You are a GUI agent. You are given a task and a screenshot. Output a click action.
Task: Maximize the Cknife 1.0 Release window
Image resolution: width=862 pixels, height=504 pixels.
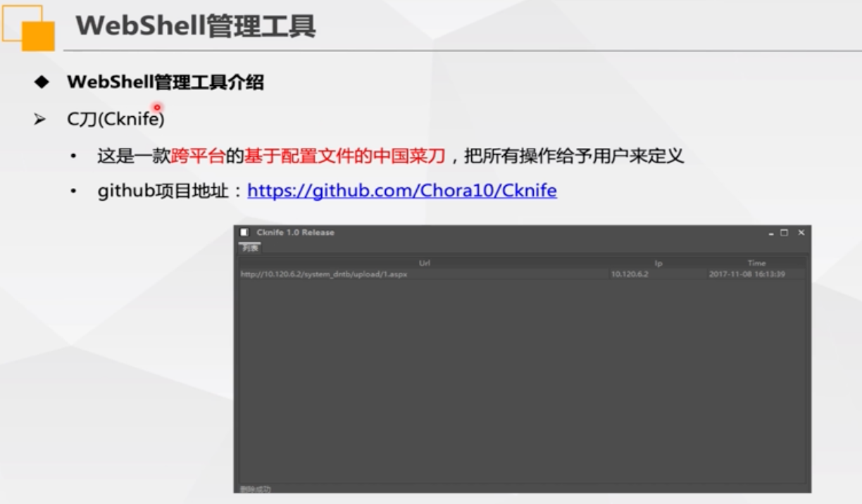tap(784, 232)
